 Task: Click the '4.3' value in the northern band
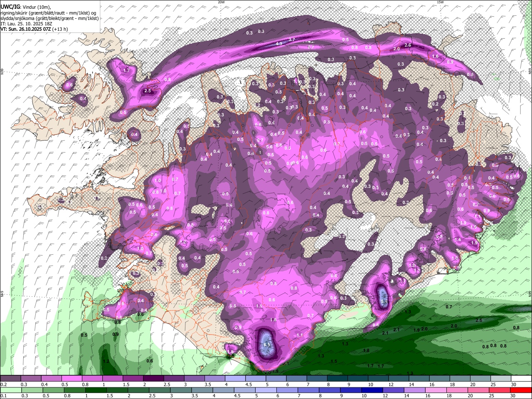click(279, 43)
